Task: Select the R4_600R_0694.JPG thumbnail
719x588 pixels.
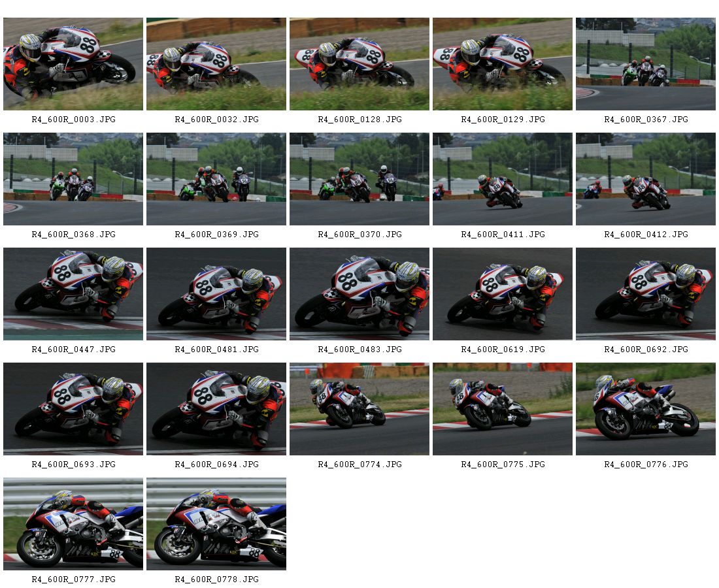Action: 216,409
